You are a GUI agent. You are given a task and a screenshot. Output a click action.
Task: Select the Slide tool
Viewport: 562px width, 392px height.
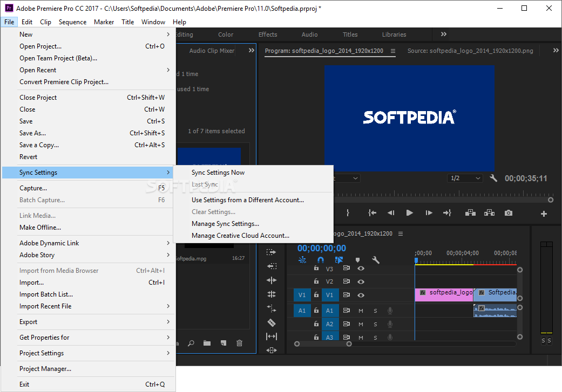click(272, 350)
